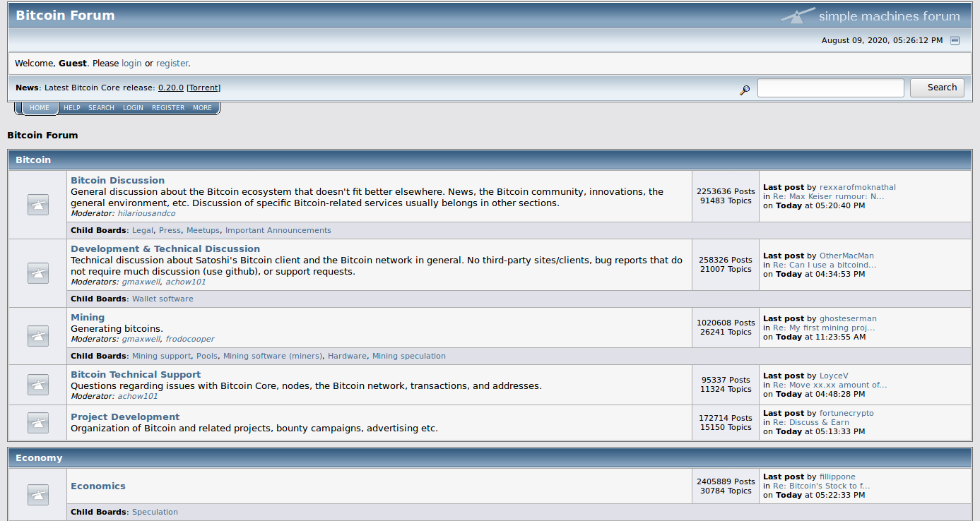
Task: Open last post 'Re: My first mining proj'
Action: pyautogui.click(x=824, y=328)
